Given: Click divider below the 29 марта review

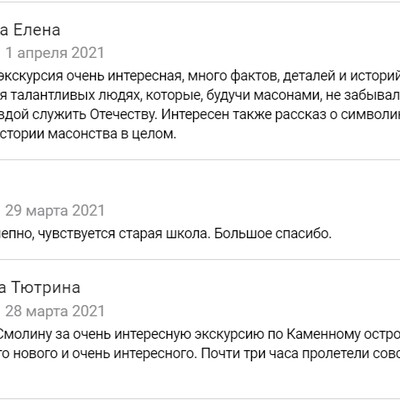Looking at the screenshot, I should coord(200,259).
